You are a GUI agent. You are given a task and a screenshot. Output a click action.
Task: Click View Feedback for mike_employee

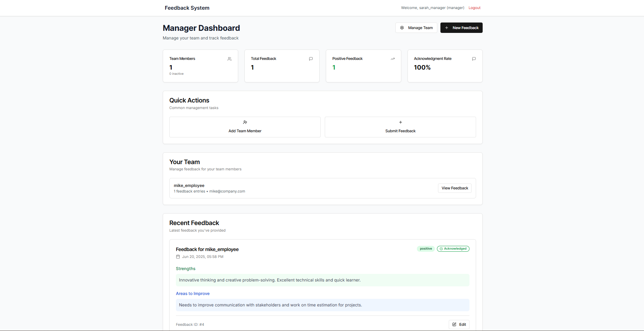coord(455,188)
